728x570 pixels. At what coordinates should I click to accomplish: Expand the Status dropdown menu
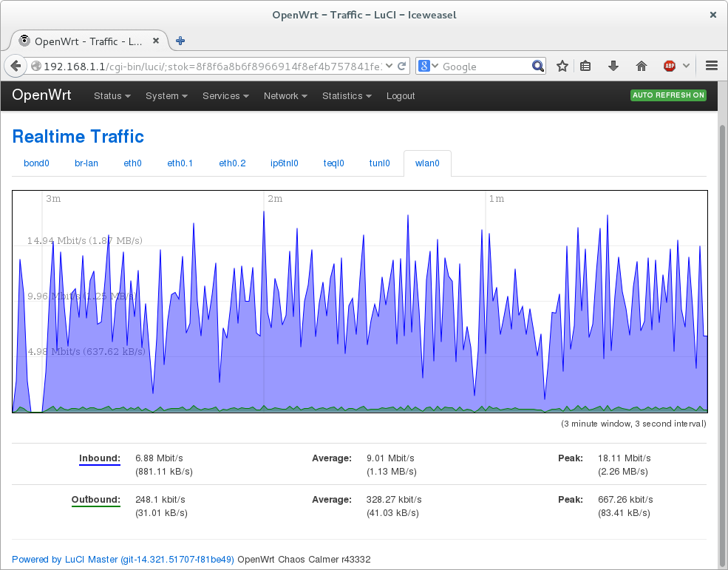tap(112, 95)
